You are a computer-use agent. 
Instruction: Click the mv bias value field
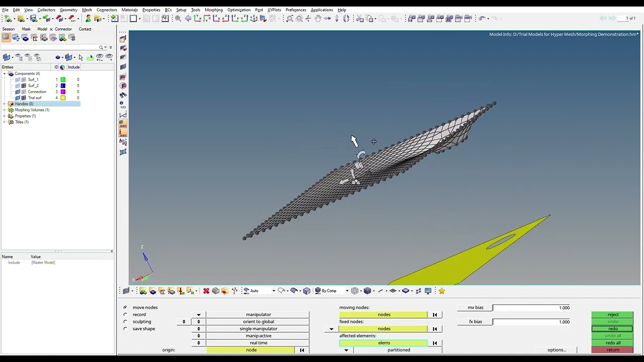[532, 308]
